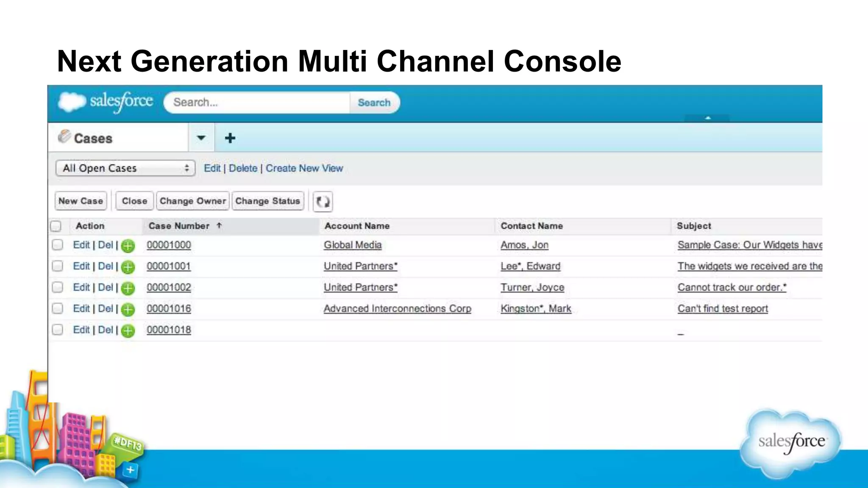Check the box for case 00001000

pos(57,245)
